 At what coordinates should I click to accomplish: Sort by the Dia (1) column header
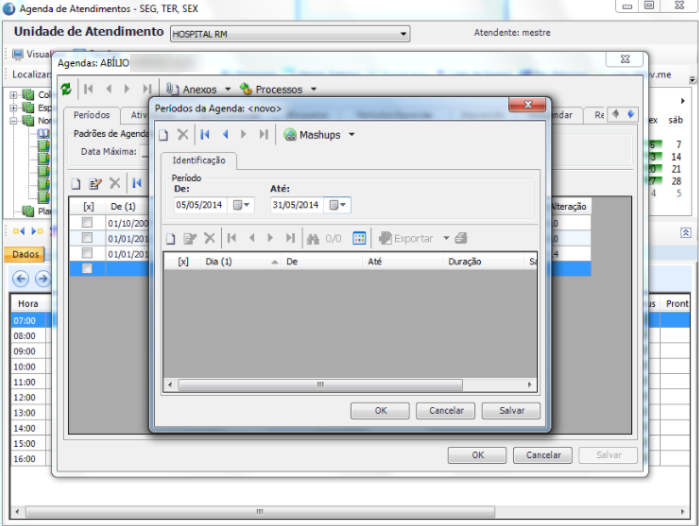[242, 262]
